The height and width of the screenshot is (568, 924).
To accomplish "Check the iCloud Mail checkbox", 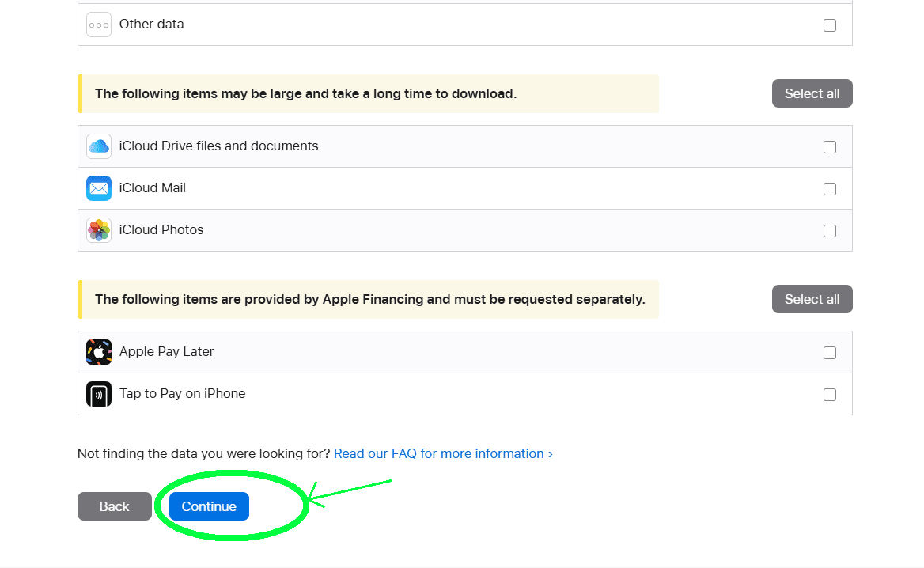I will [x=829, y=188].
